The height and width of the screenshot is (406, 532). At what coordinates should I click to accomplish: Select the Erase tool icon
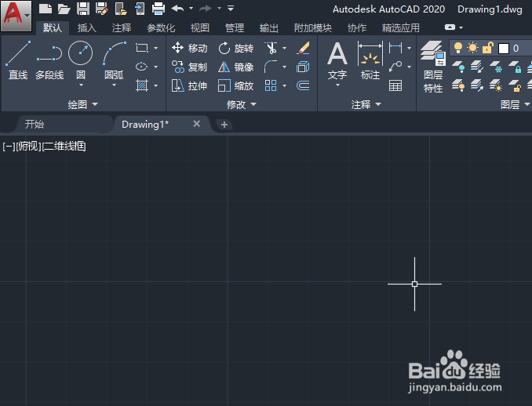click(x=303, y=48)
